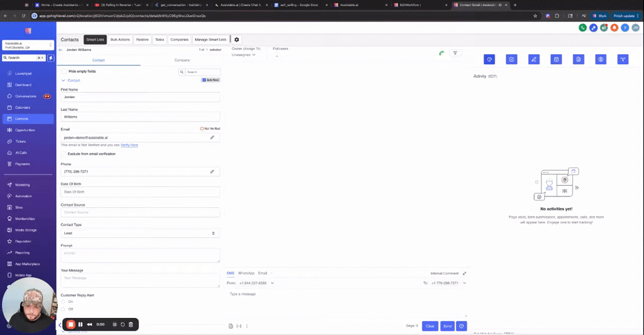The image size is (644, 335).
Task: Open the Bulk Actions tab
Action: (x=120, y=40)
